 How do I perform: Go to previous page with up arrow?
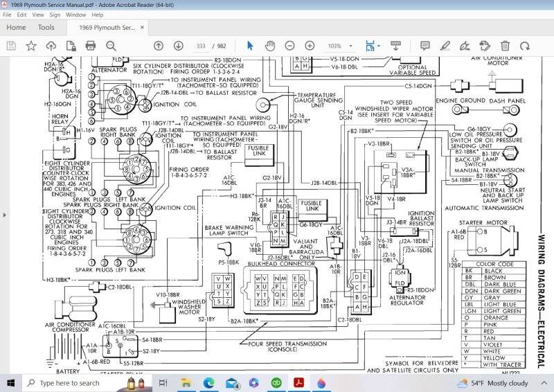[159, 46]
